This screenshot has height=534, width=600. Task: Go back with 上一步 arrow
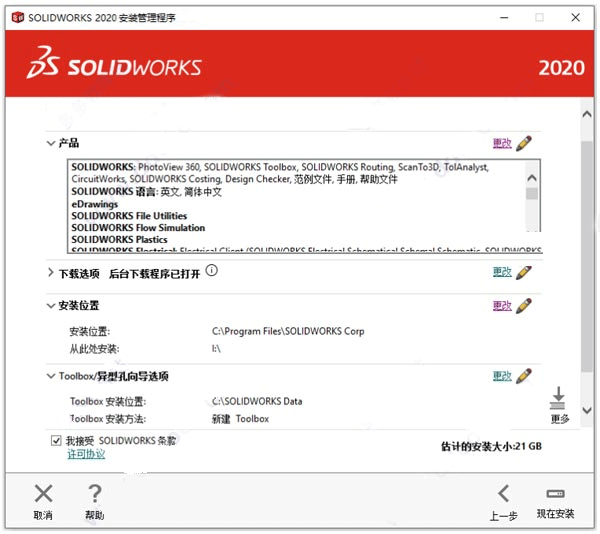pyautogui.click(x=504, y=493)
